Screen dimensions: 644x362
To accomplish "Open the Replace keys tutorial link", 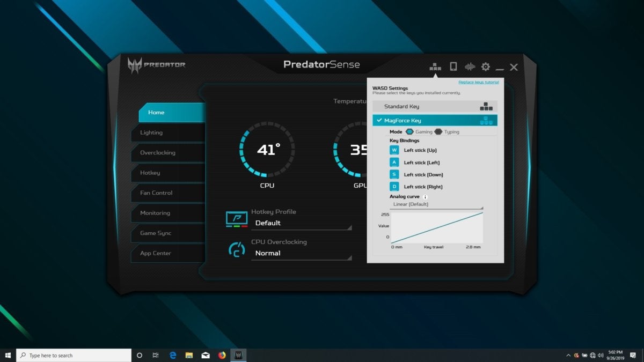I will tap(479, 82).
